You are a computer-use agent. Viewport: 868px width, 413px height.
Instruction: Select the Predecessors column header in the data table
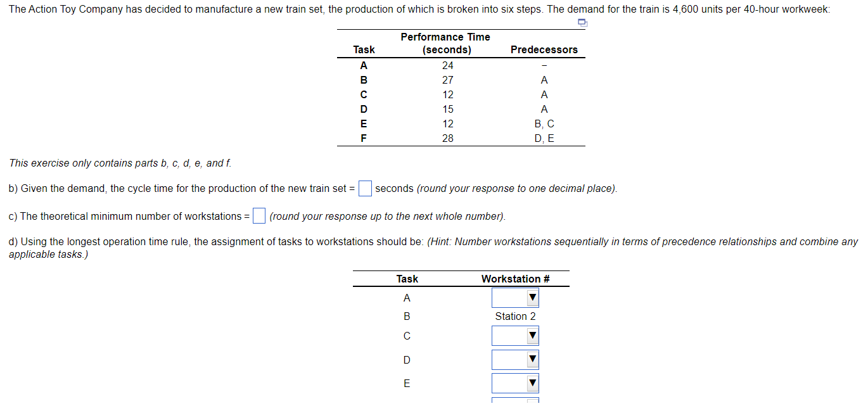(544, 49)
